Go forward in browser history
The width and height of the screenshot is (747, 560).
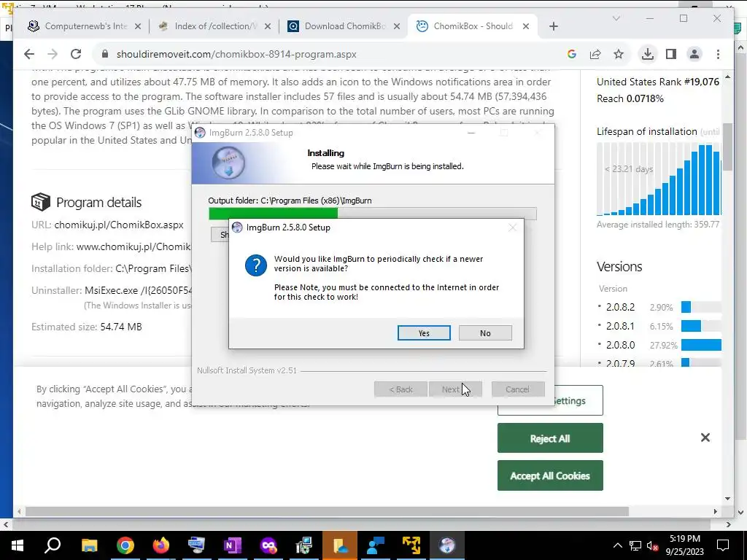tap(53, 54)
